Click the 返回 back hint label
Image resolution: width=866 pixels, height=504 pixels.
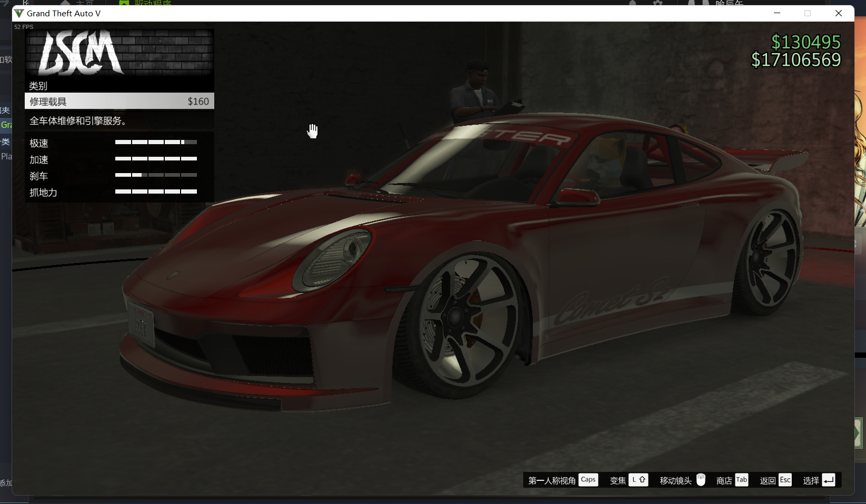pyautogui.click(x=768, y=480)
